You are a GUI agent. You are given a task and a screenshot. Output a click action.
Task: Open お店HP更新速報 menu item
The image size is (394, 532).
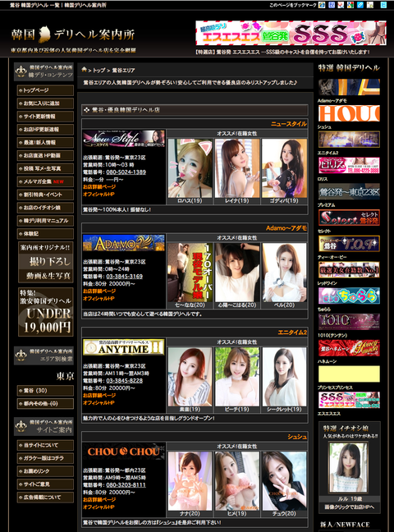pos(45,129)
